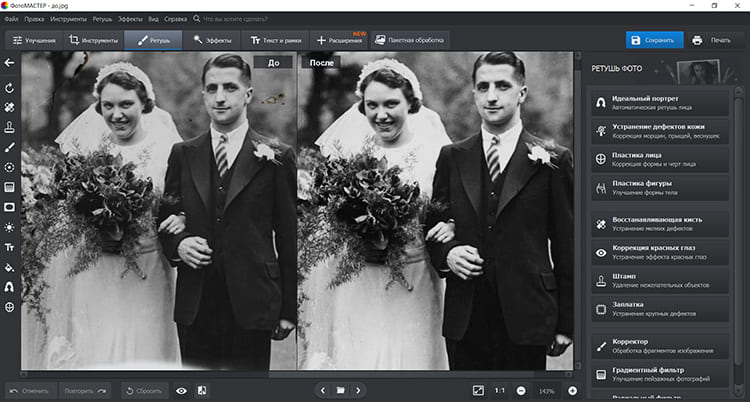Select the brush corrector icon in the sidebar
This screenshot has width=750, height=402.
point(9,147)
